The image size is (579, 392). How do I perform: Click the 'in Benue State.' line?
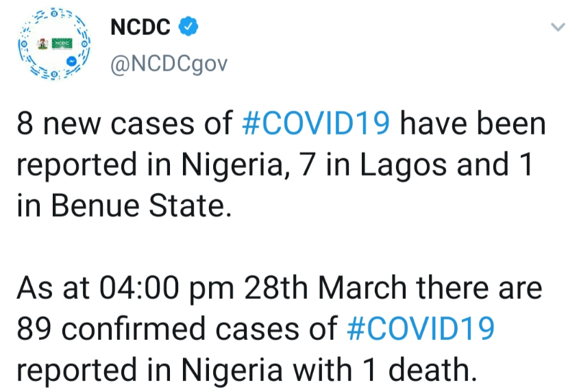coord(124,206)
